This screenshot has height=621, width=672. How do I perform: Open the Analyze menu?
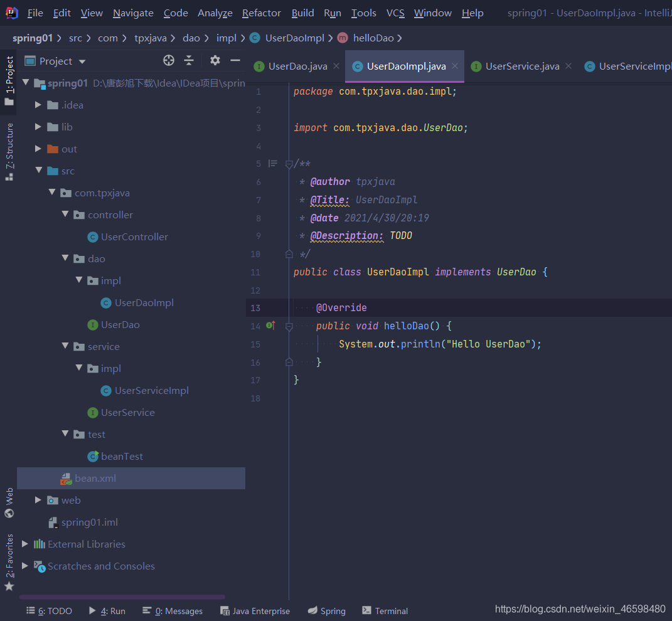pos(215,13)
